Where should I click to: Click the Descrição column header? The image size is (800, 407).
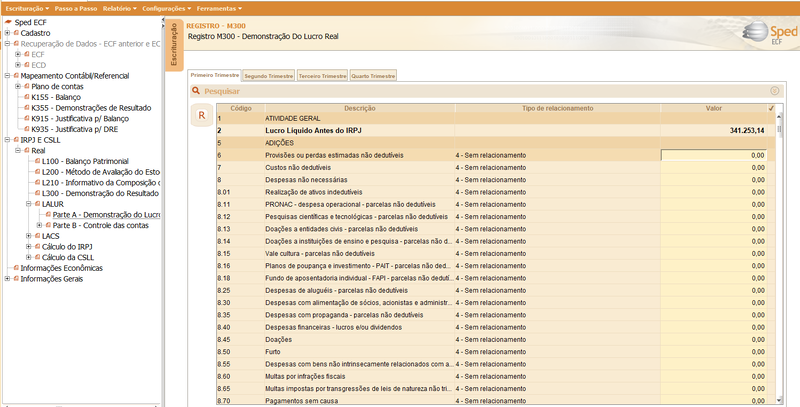tap(360, 108)
